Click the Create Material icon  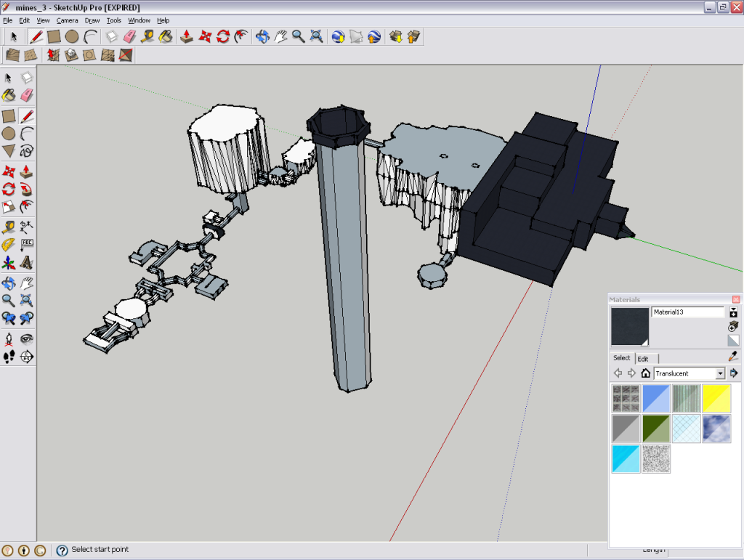click(x=733, y=326)
